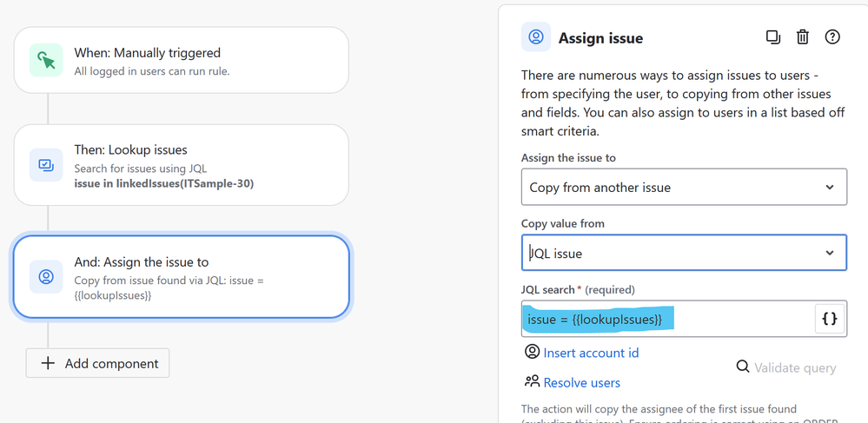The height and width of the screenshot is (423, 868).
Task: Click the magnifier icon beside Validate query
Action: pyautogui.click(x=743, y=367)
